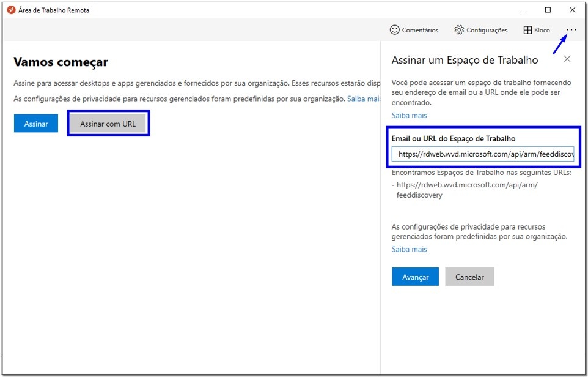The width and height of the screenshot is (588, 377).
Task: Click the Remote Desktop app icon in title bar
Action: [x=11, y=10]
